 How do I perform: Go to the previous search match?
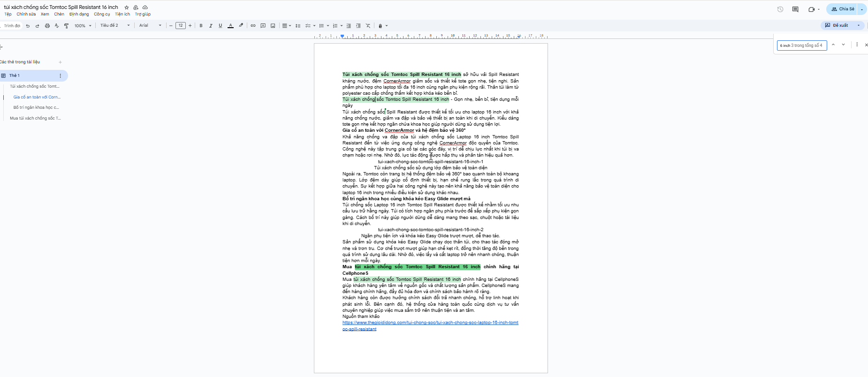(833, 45)
